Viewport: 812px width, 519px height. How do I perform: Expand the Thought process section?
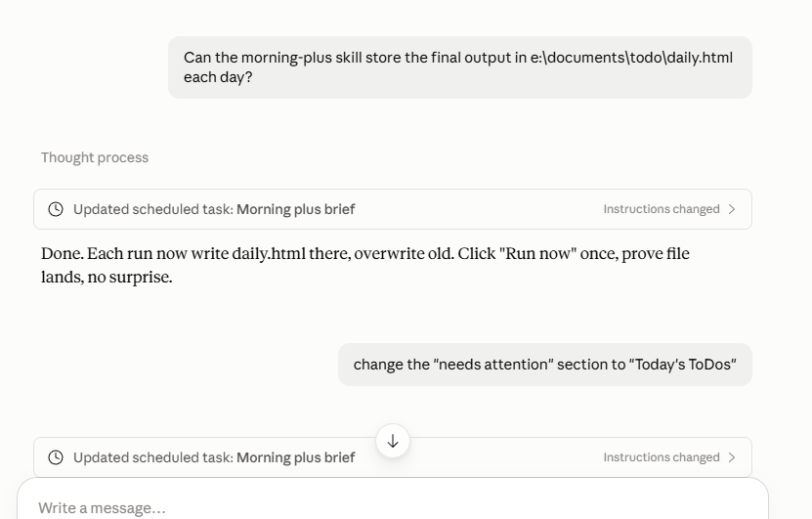(95, 157)
